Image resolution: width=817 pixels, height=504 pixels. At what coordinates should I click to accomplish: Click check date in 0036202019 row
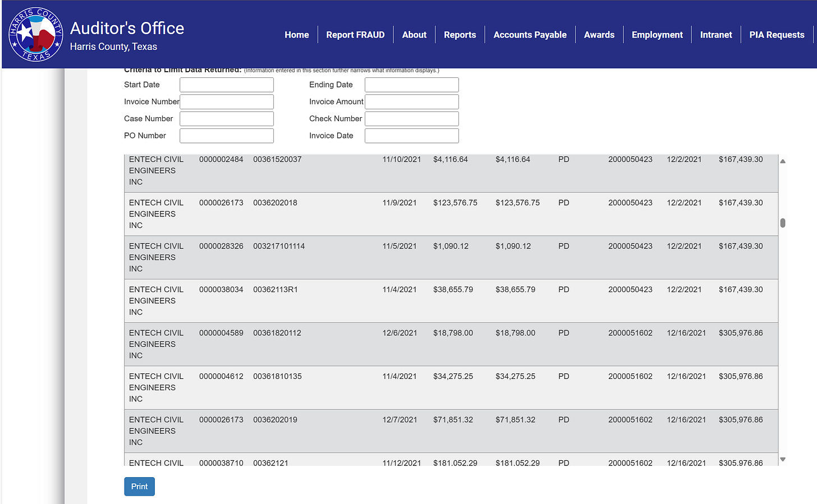(686, 419)
